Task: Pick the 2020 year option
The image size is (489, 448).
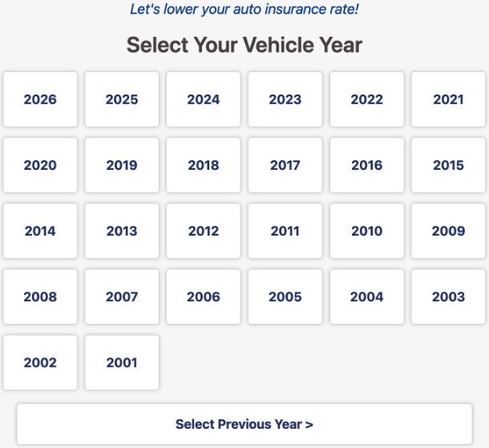Action: tap(40, 165)
